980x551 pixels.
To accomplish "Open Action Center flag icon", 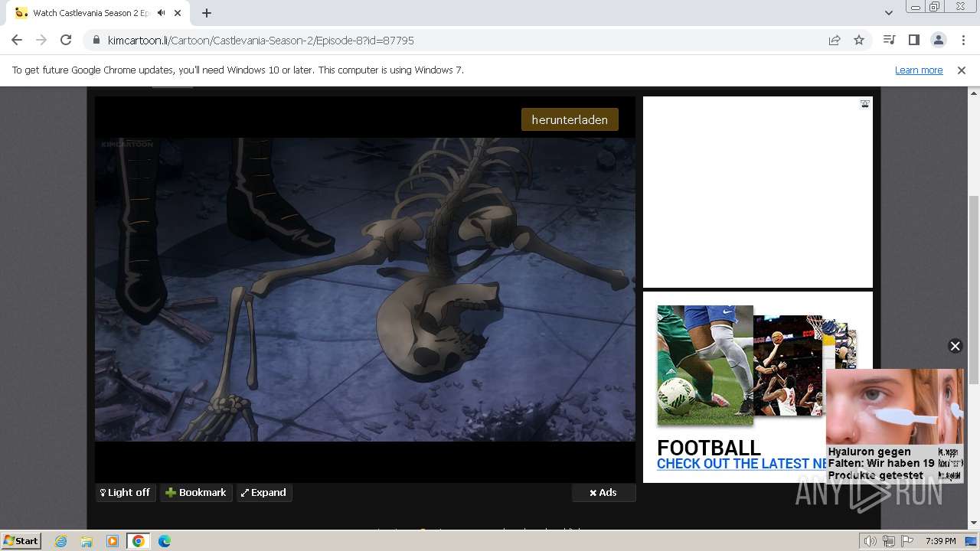I will coord(907,541).
